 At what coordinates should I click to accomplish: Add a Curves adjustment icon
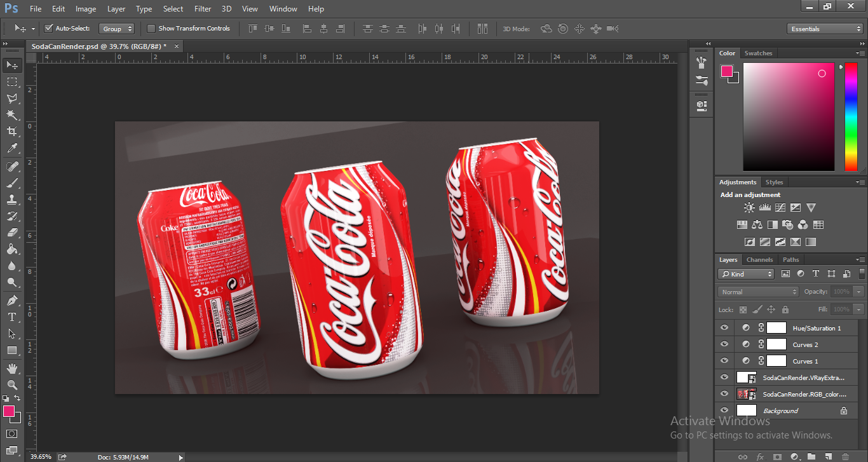[x=780, y=207]
